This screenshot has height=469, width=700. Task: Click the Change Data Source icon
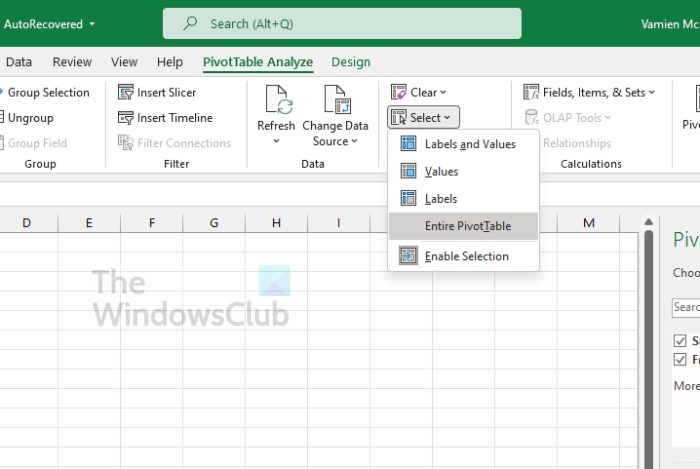point(337,100)
